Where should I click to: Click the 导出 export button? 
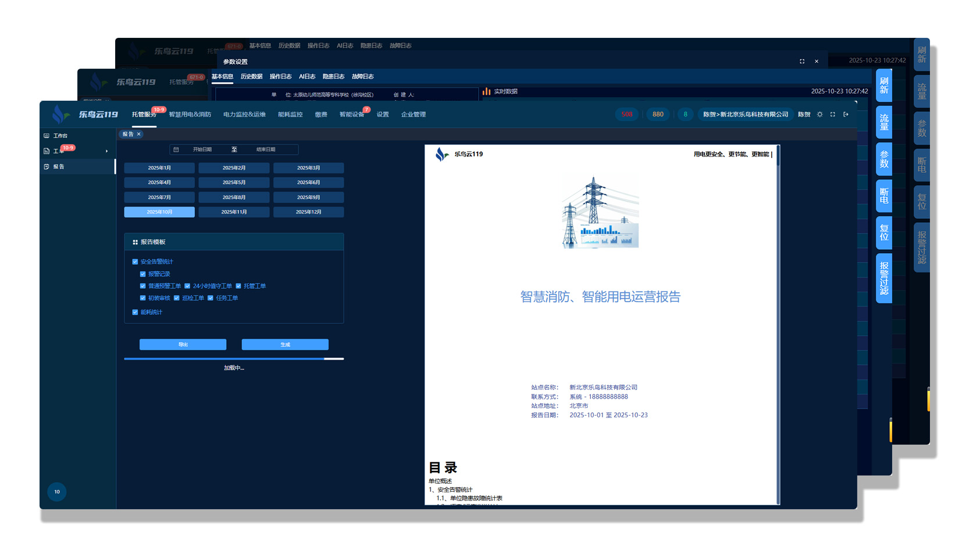click(183, 345)
